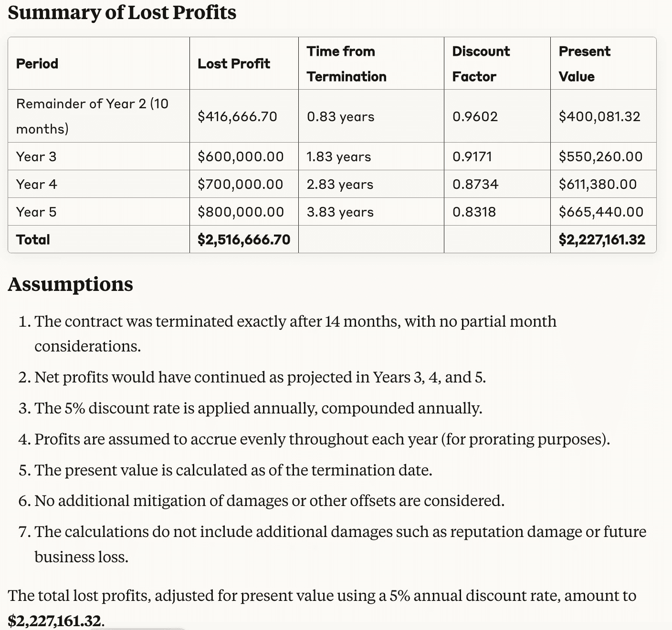Viewport: 672px width, 630px height.
Task: Click the Time from Termination header
Action: pyautogui.click(x=346, y=64)
